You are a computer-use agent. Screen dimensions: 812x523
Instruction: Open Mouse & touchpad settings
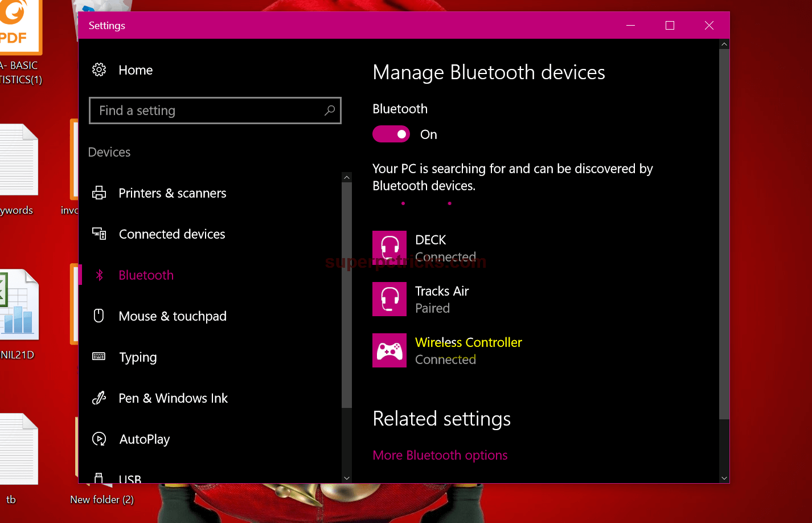pyautogui.click(x=172, y=316)
